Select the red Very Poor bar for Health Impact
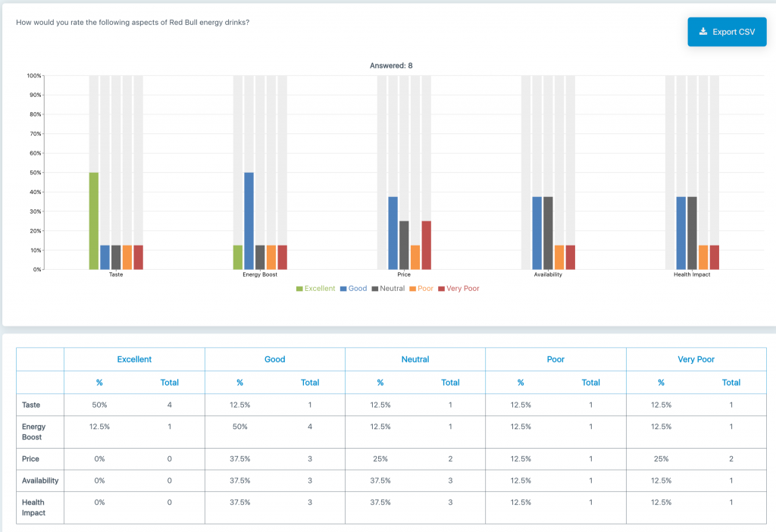 (x=714, y=258)
